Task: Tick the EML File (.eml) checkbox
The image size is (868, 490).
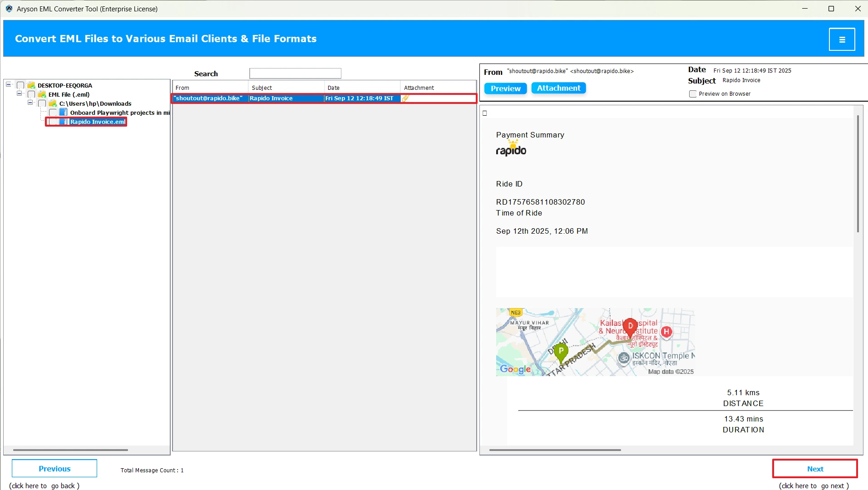Action: coord(31,94)
